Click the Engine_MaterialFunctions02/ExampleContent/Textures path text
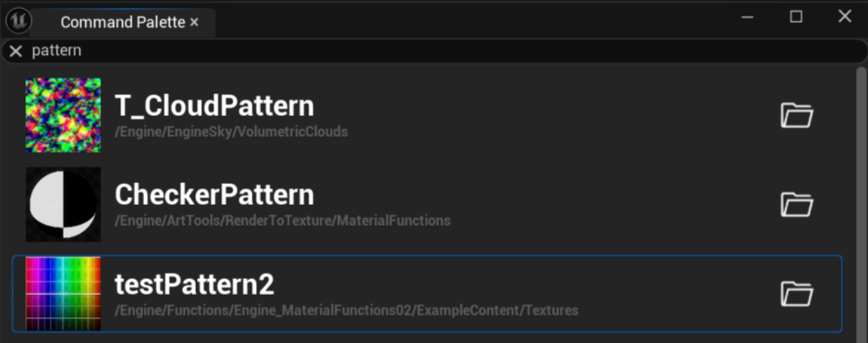868x343 pixels. 346,310
